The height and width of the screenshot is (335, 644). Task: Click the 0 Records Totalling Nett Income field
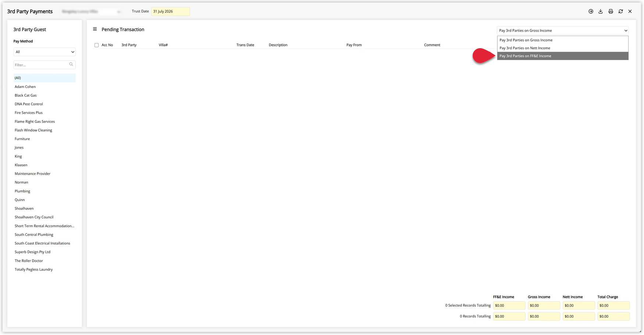(x=579, y=316)
